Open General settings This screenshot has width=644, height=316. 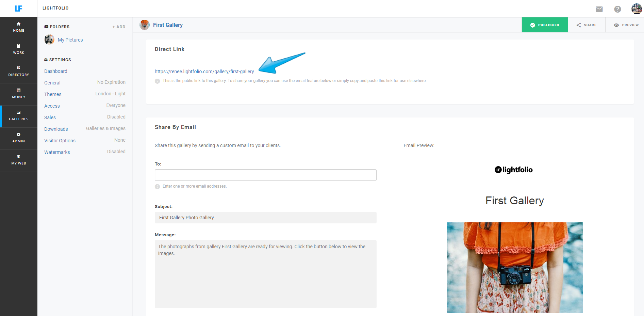[52, 83]
